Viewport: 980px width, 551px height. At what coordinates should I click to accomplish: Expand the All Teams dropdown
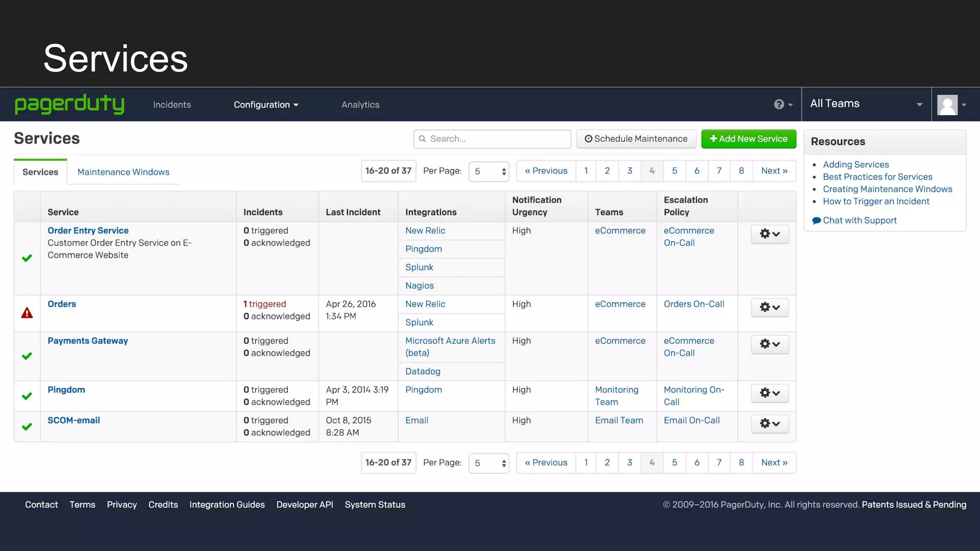click(x=866, y=104)
